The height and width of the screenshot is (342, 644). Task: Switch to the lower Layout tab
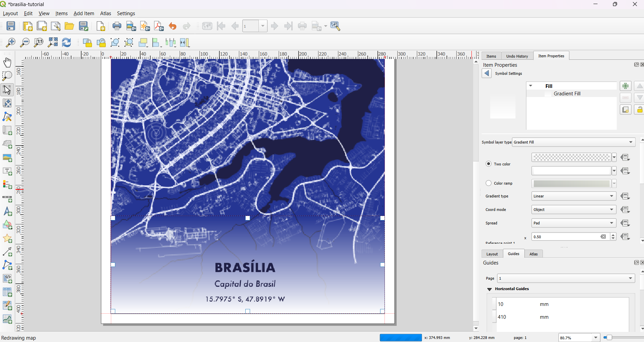(492, 254)
